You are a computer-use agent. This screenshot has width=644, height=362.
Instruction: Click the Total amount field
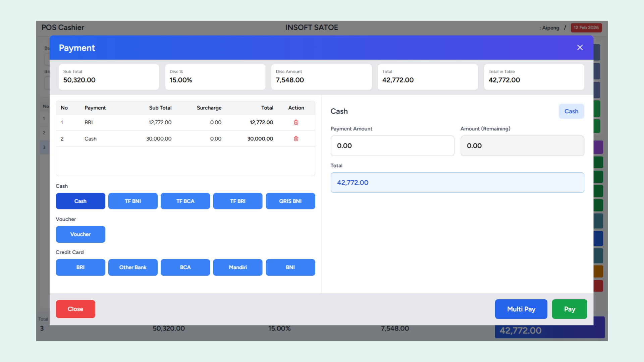pyautogui.click(x=457, y=183)
